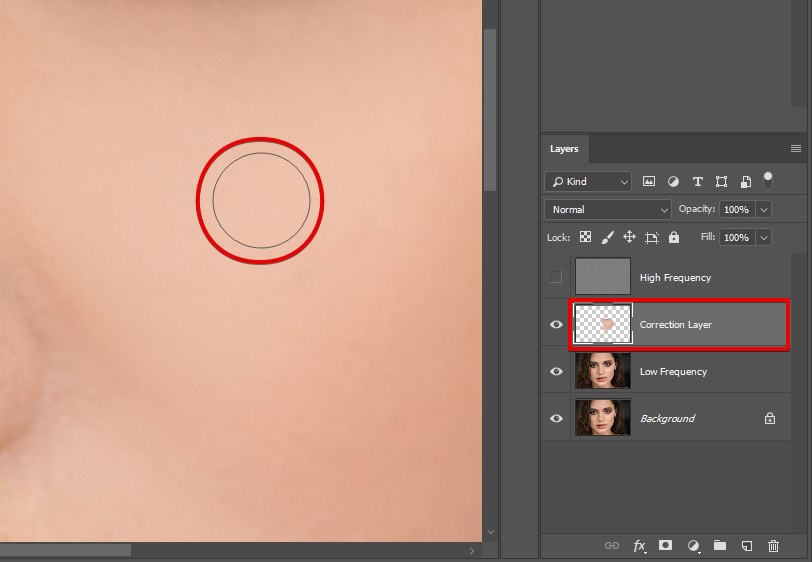Select the Layers tab
This screenshot has height=562, width=812.
coord(564,149)
